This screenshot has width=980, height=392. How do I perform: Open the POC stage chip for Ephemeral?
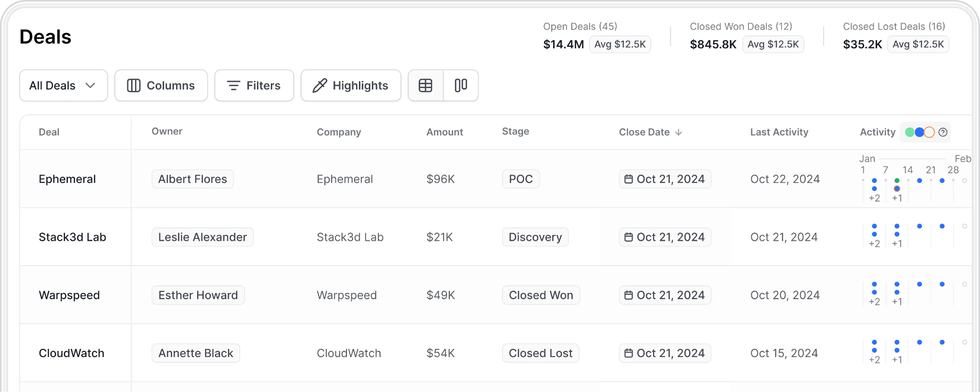click(x=521, y=179)
